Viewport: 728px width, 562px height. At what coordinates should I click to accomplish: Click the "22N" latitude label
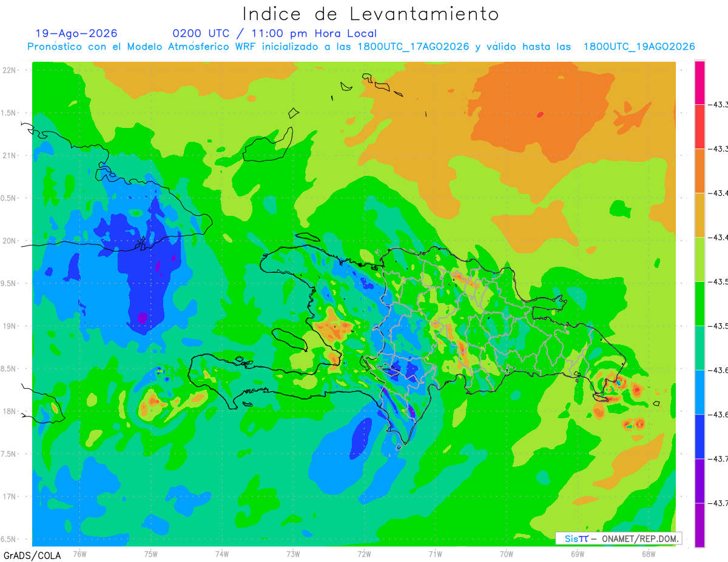click(10, 70)
